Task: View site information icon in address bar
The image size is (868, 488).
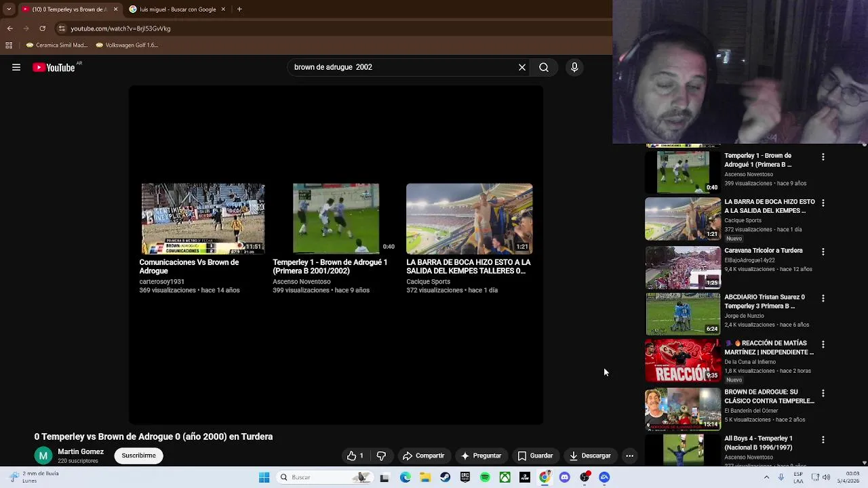Action: (62, 28)
